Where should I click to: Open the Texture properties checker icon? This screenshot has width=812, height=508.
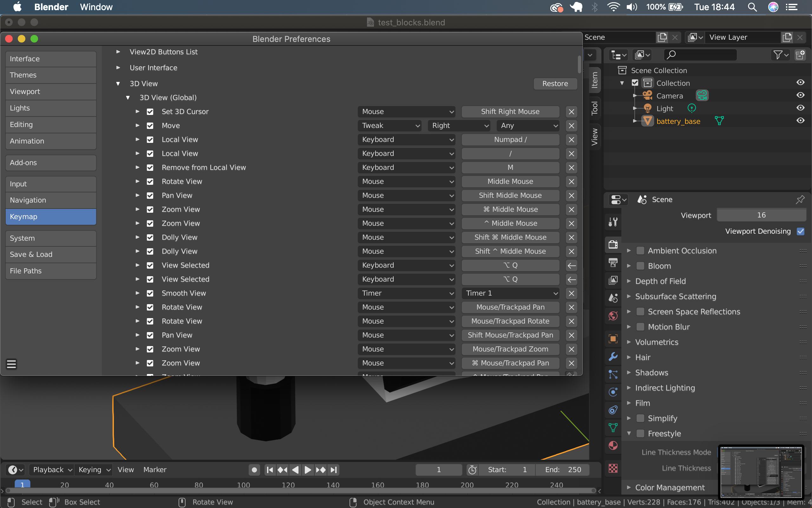tap(613, 468)
